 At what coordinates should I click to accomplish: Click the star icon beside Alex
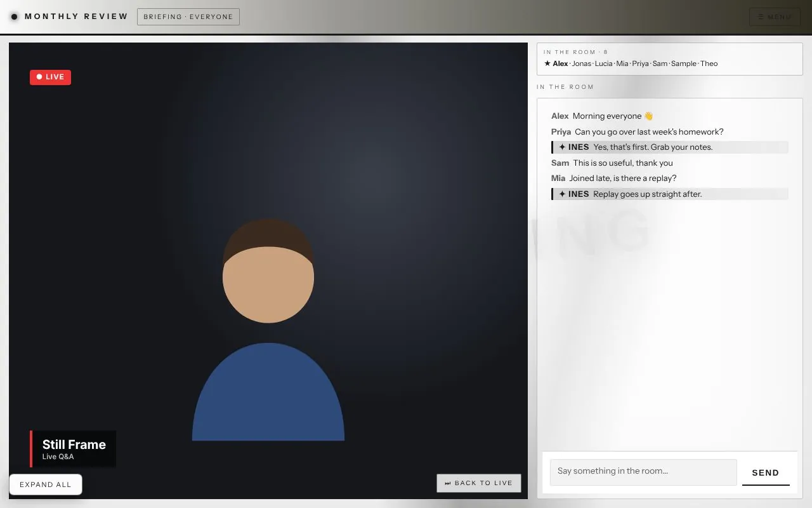click(x=547, y=63)
